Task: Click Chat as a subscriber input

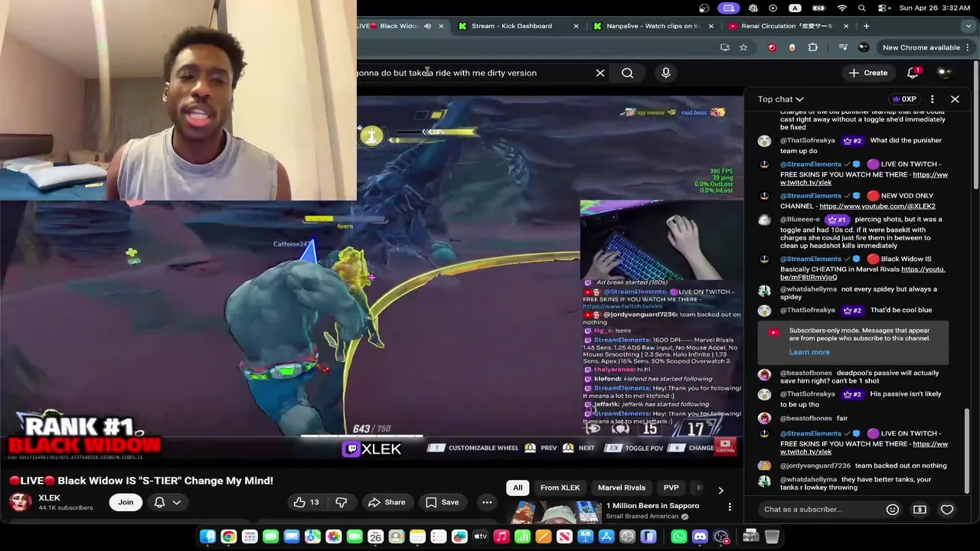Action: tap(819, 510)
